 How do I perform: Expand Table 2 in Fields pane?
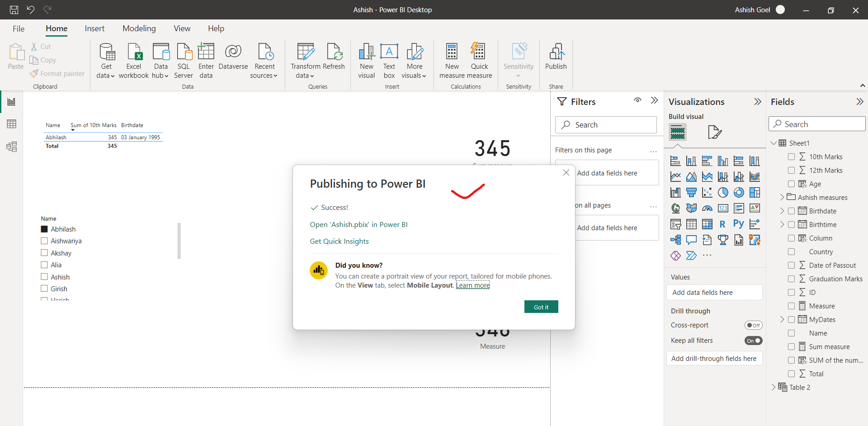click(774, 387)
